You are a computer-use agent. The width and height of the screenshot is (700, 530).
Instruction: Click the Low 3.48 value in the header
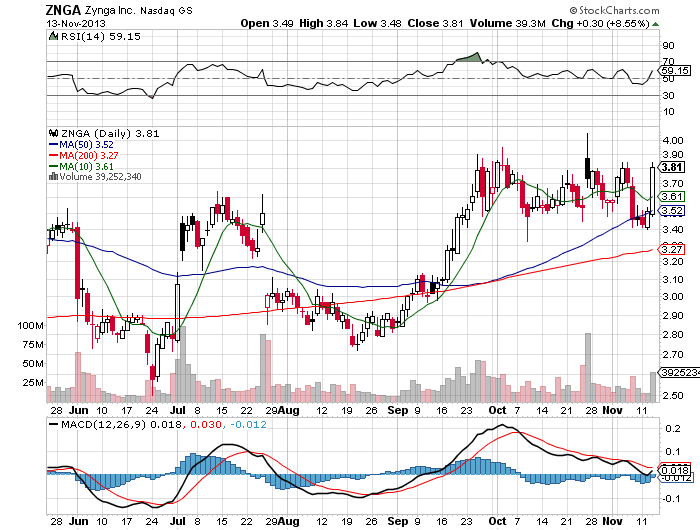(x=377, y=23)
